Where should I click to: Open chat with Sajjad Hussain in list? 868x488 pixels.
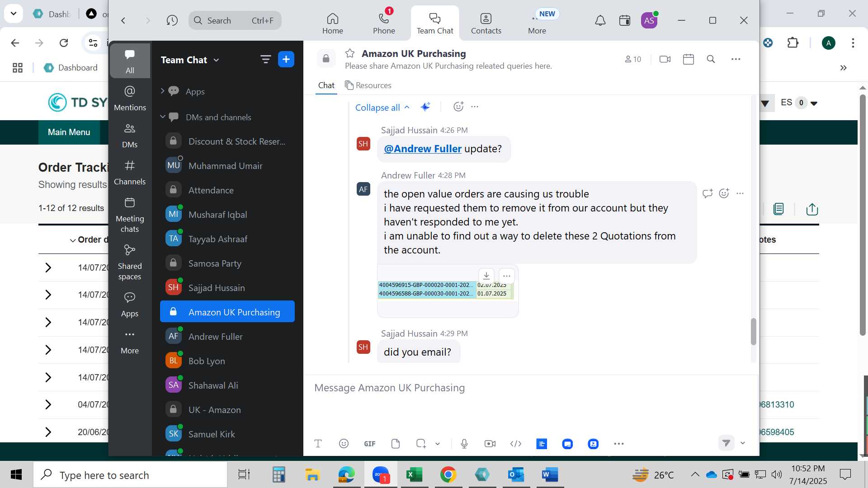click(x=227, y=288)
